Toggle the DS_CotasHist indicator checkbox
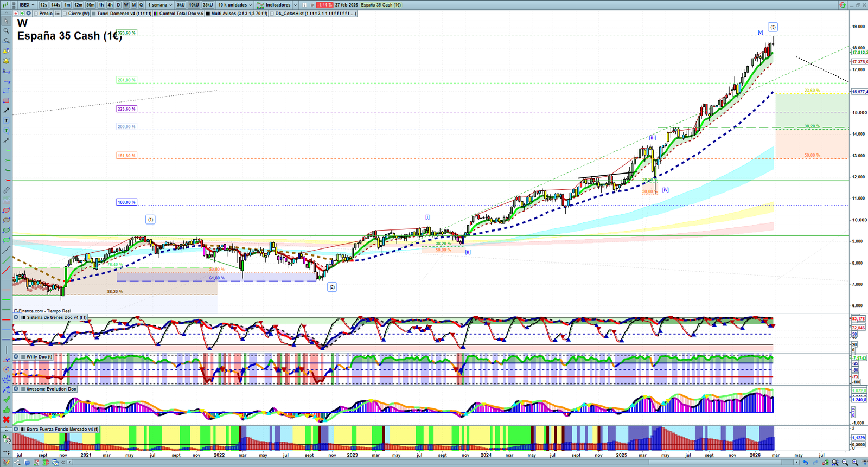 (272, 14)
